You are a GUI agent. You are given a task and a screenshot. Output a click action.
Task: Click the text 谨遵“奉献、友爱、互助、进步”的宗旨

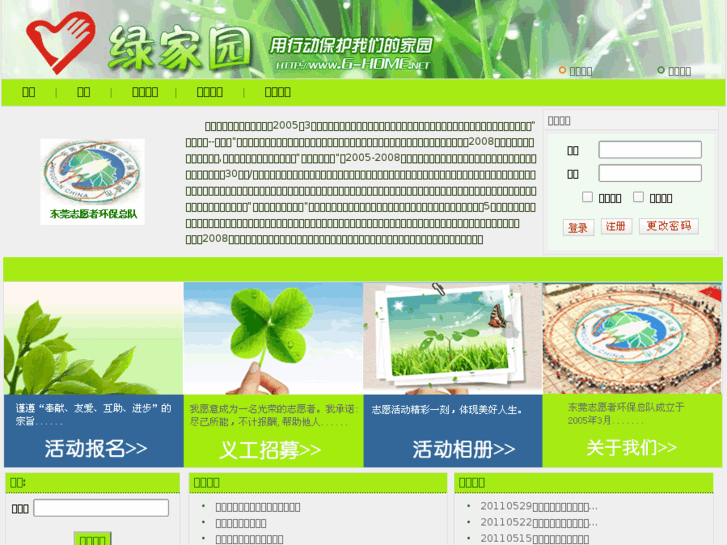point(93,415)
